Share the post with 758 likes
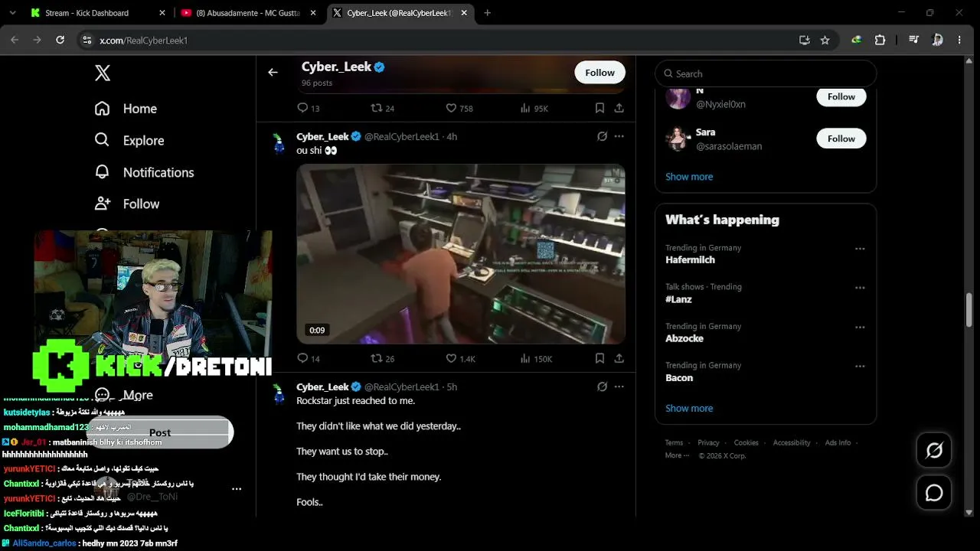Viewport: 980px width, 551px height. [619, 108]
